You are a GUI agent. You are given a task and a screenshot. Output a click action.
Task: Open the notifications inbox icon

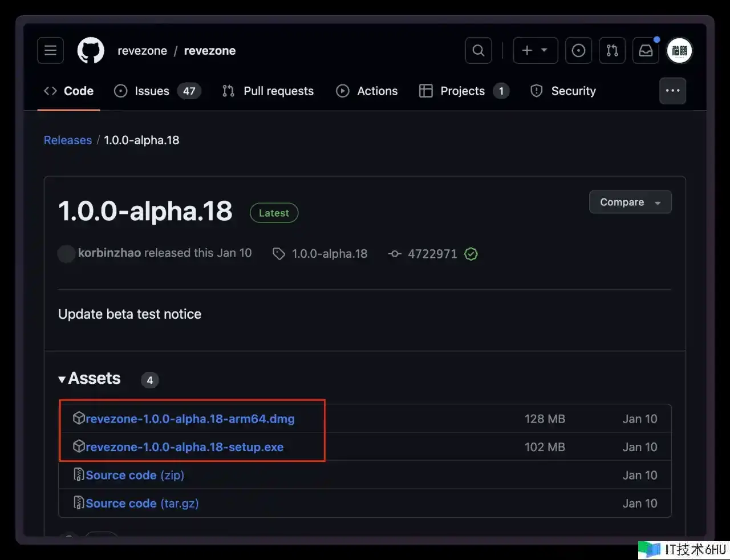point(646,50)
